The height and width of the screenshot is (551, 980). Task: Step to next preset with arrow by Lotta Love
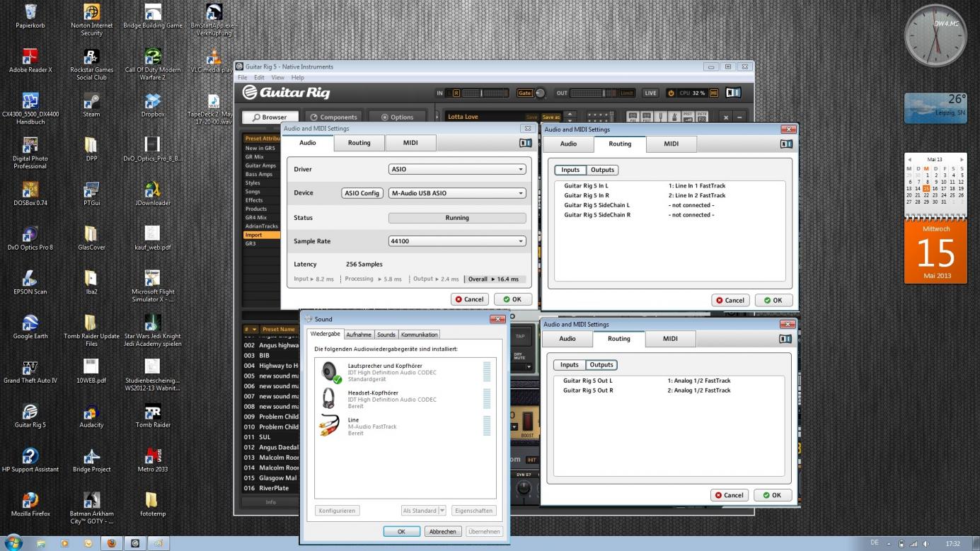pos(571,120)
